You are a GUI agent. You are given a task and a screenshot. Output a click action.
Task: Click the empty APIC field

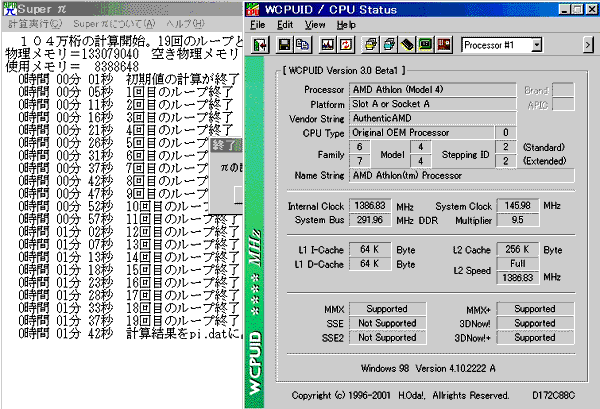563,104
